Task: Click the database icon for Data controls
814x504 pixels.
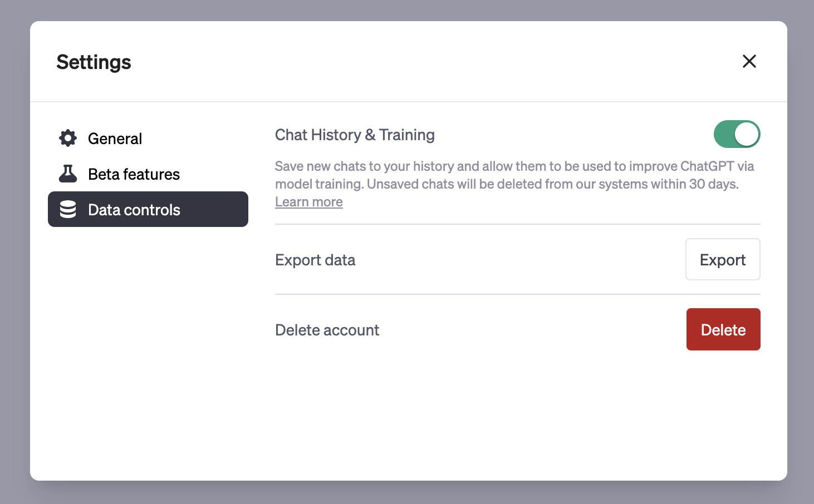Action: click(68, 210)
